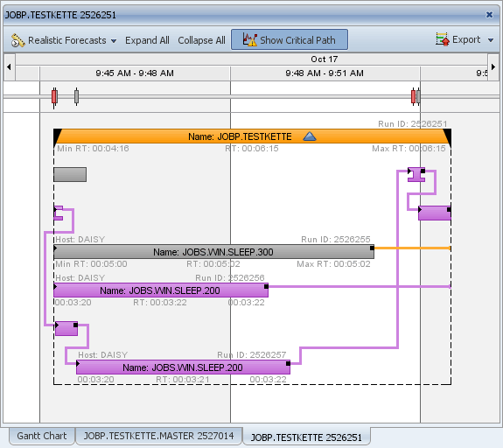The width and height of the screenshot is (503, 448).
Task: Click gray marker after the first red marker
Action: tap(76, 96)
